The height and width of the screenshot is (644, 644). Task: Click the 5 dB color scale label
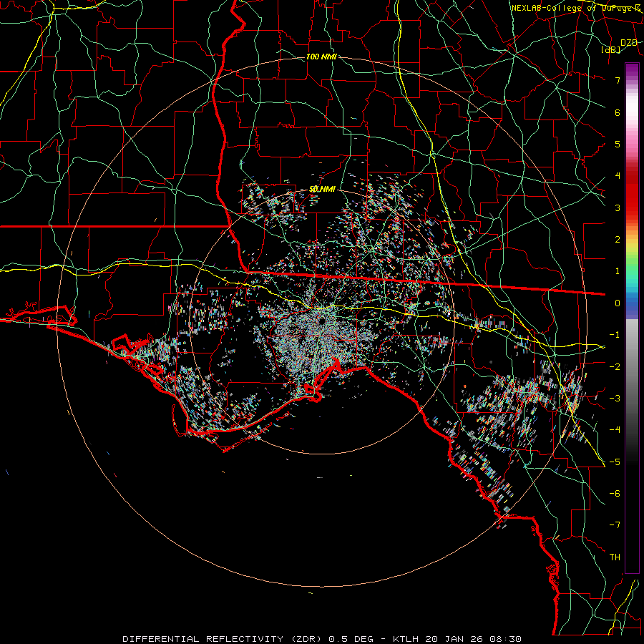[x=618, y=144]
